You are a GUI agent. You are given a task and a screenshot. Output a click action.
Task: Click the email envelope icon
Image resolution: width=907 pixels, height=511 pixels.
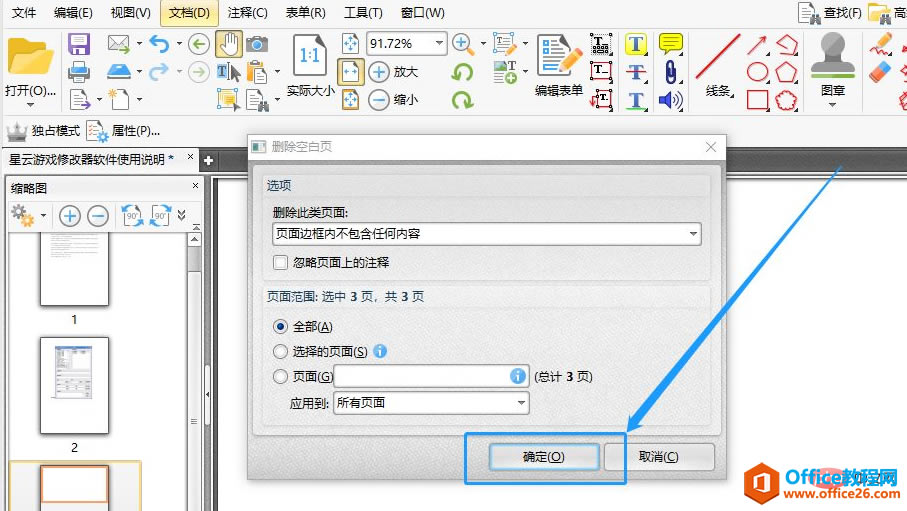coord(119,43)
